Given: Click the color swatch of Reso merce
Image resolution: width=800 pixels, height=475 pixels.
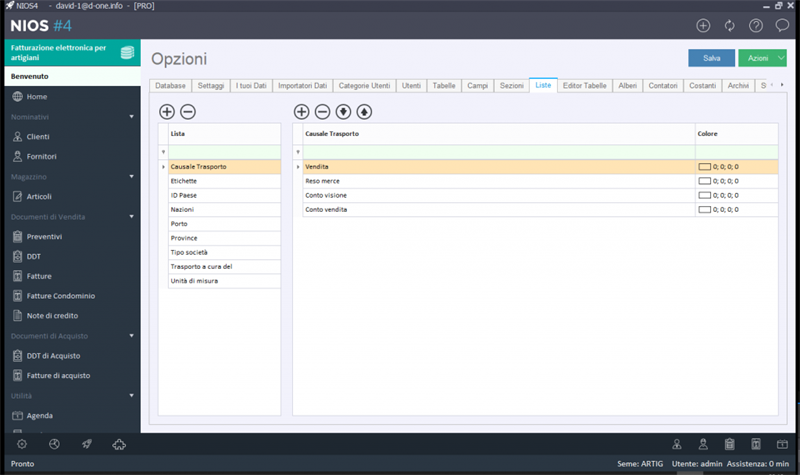Looking at the screenshot, I should 704,181.
